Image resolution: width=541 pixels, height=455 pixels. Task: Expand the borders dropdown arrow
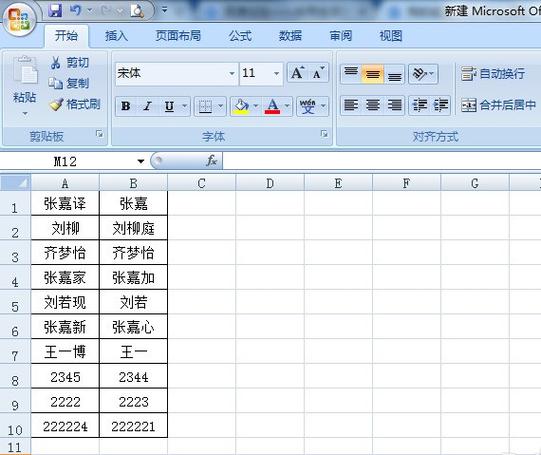tap(221, 106)
